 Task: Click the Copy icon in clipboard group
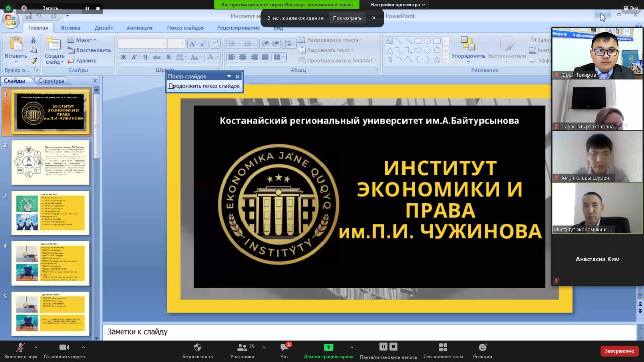click(33, 50)
